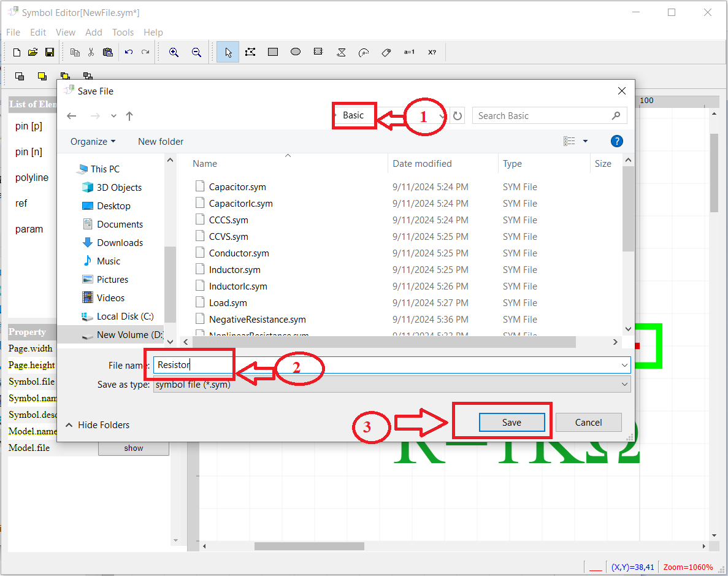Open the File name history dropdown arrow
This screenshot has width=728, height=576.
(x=624, y=365)
